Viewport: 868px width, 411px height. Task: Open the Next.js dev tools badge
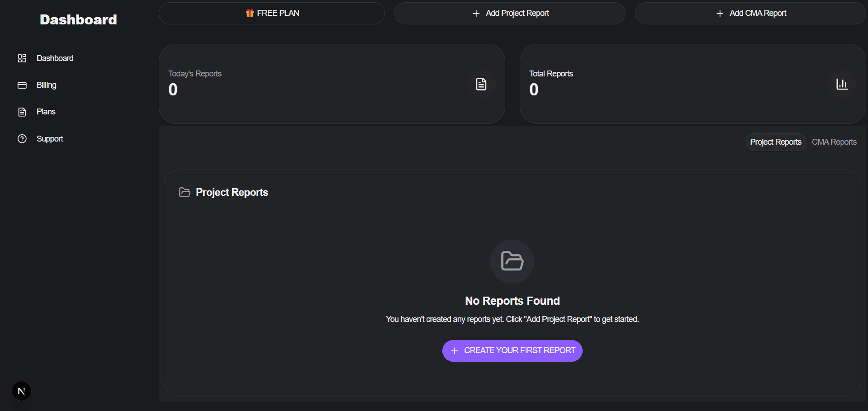(21, 391)
